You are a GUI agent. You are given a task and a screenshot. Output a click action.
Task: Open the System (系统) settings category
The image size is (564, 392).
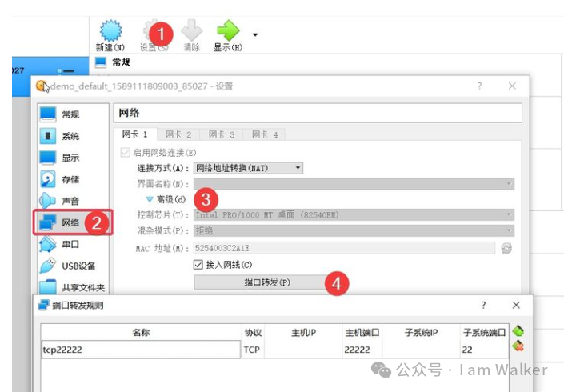[74, 136]
